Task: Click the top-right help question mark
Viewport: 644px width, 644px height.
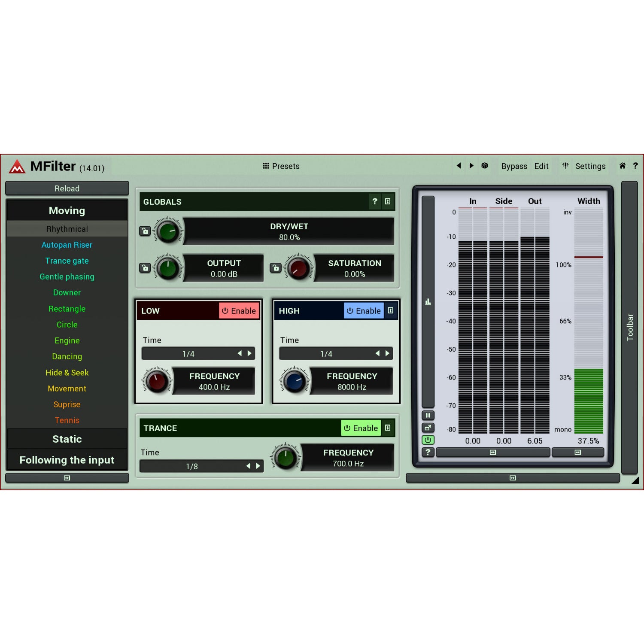Action: [x=635, y=166]
